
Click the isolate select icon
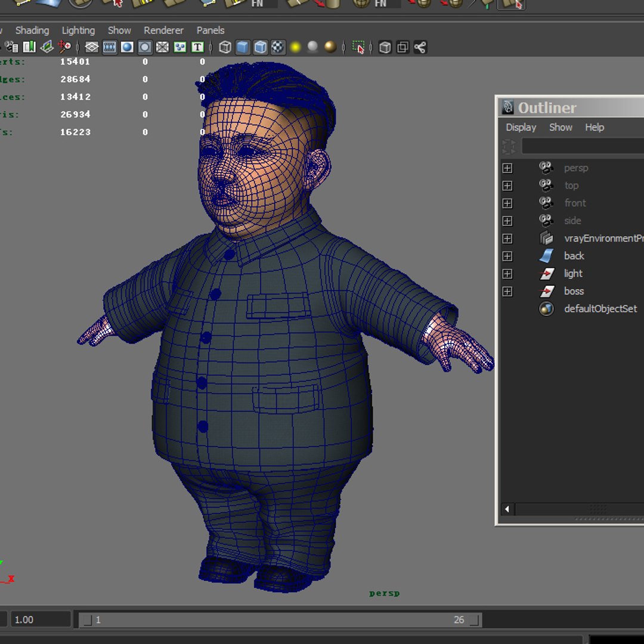pyautogui.click(x=358, y=47)
